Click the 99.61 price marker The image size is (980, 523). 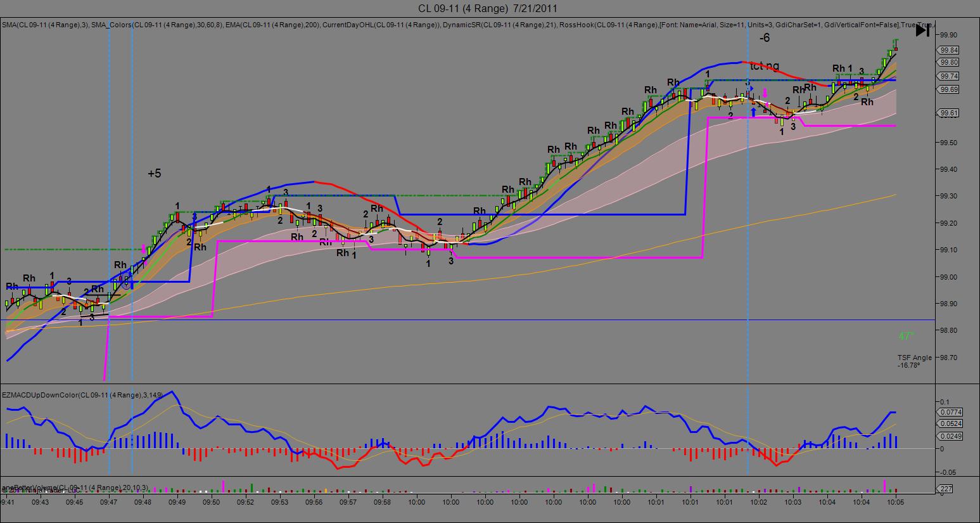[949, 113]
